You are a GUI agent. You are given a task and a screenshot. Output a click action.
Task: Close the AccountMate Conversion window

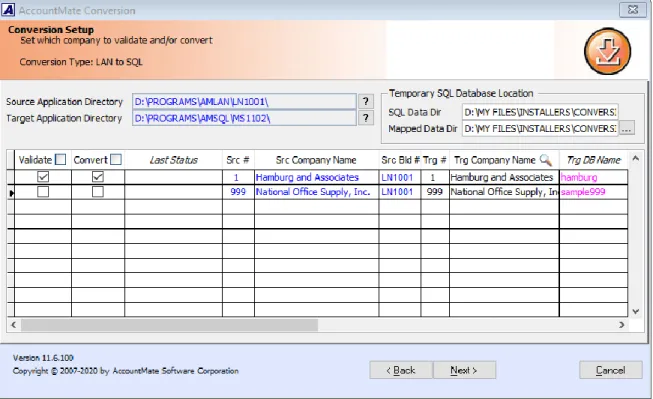pyautogui.click(x=633, y=9)
